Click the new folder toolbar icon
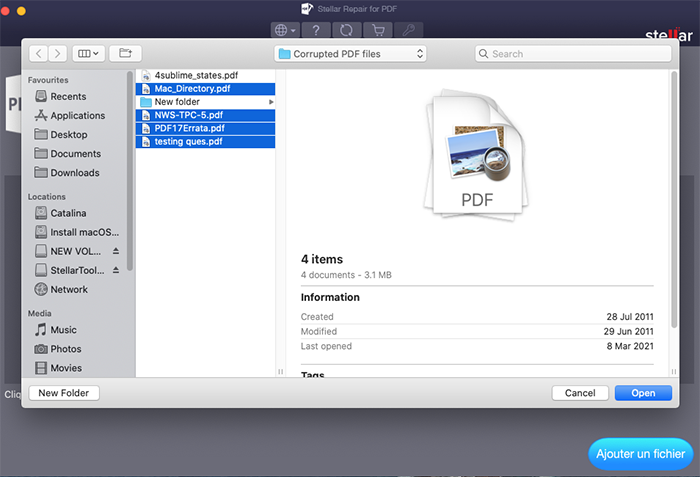Image resolution: width=700 pixels, height=477 pixels. point(125,54)
